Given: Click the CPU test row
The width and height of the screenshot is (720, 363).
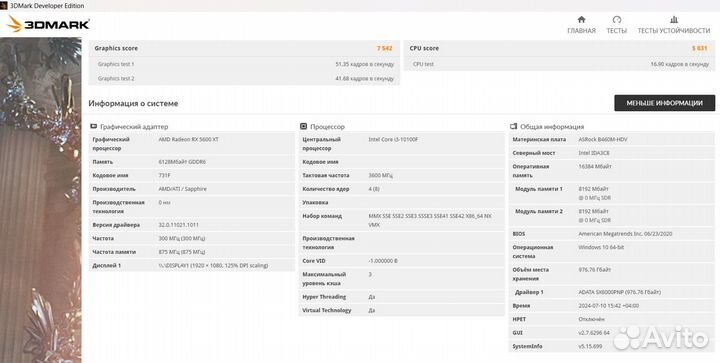Looking at the screenshot, I should coord(559,64).
